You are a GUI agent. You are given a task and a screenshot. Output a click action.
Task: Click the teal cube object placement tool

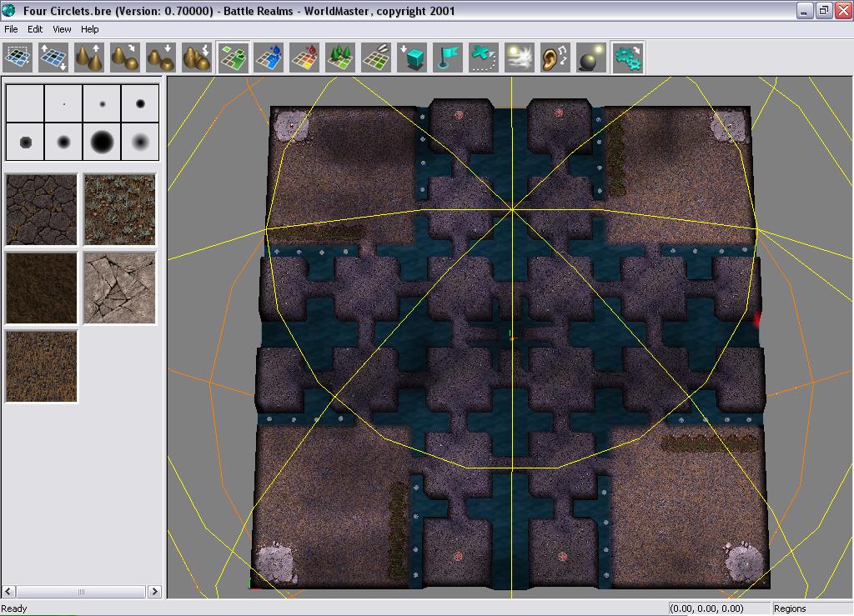412,58
